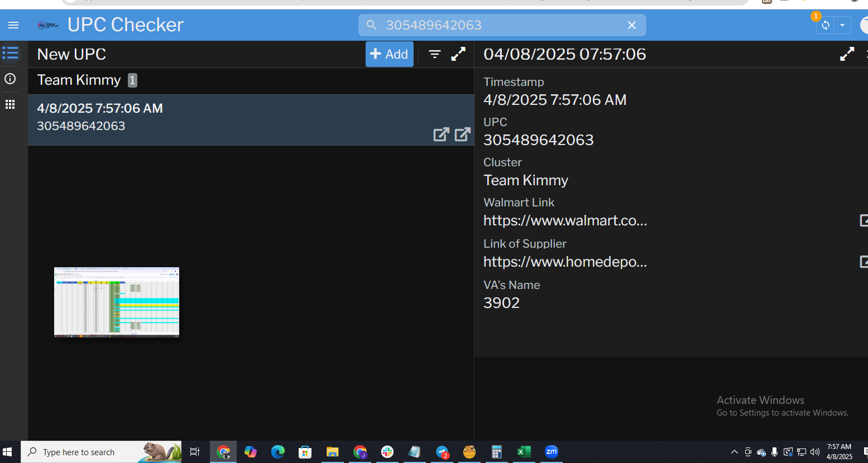Expand the sync options dropdown arrow

[x=842, y=25]
